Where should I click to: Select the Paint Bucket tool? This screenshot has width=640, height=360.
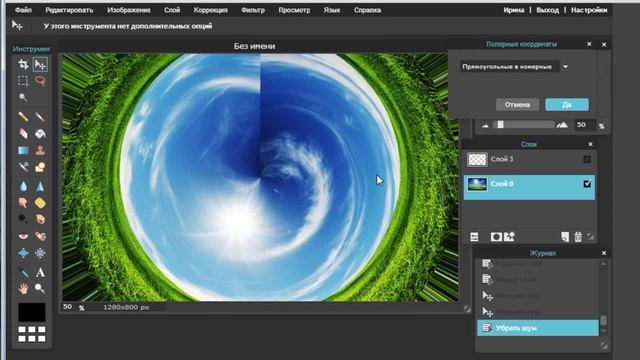coord(40,133)
